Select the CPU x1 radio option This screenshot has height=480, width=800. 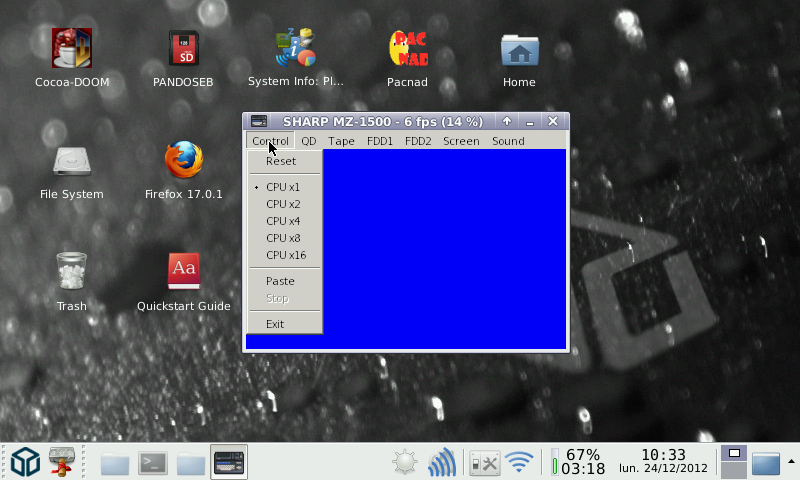[x=284, y=187]
